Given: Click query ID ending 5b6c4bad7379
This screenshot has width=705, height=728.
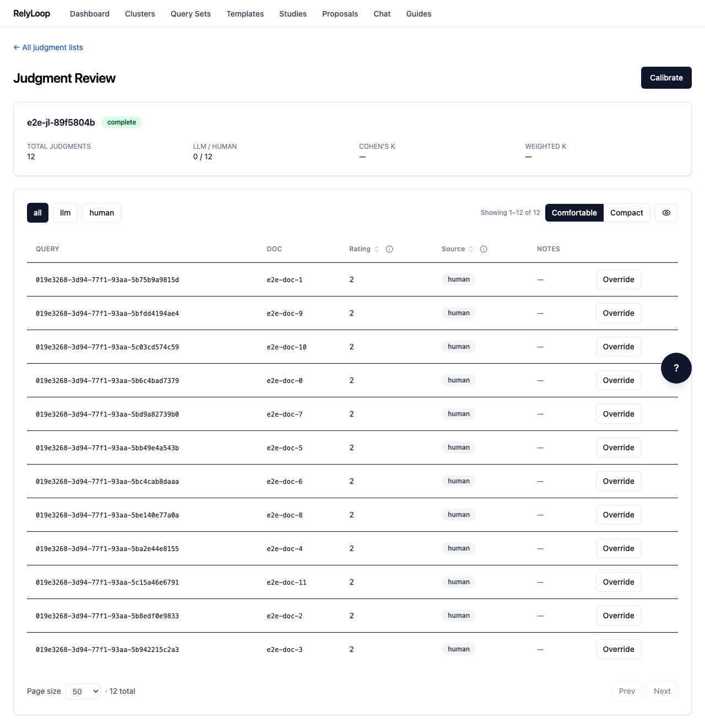Looking at the screenshot, I should pos(107,381).
